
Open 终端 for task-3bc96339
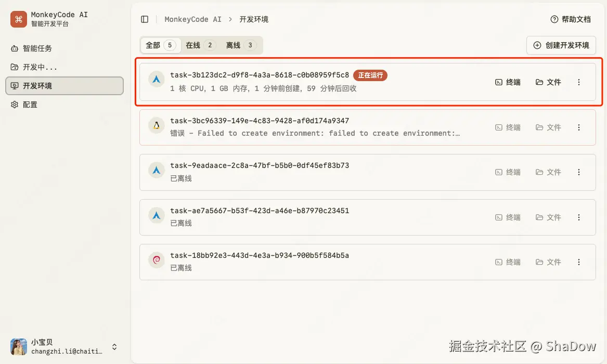point(508,127)
